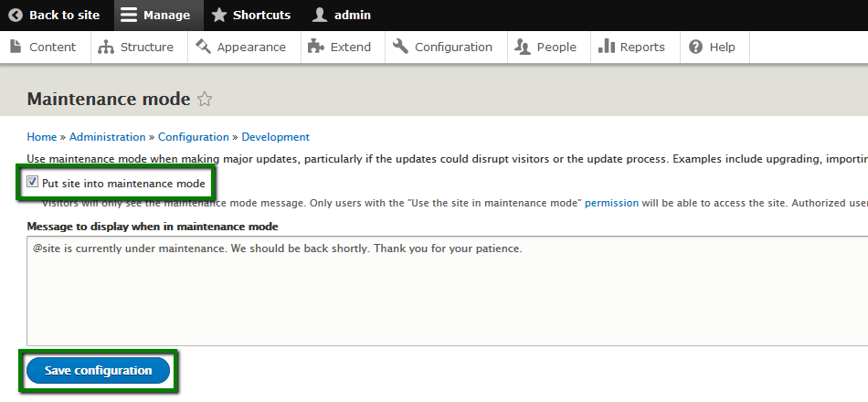
Task: Go to Administration breadcrumb link
Action: pos(108,137)
